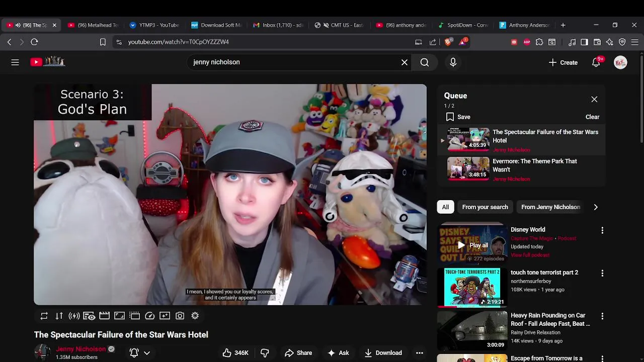Expand the subscription notification dropdown chevron
The image size is (644, 362).
coord(147,353)
